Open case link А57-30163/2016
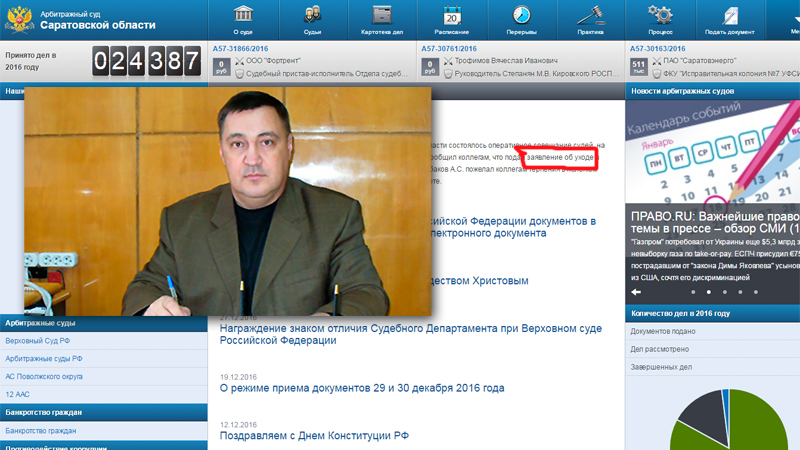The image size is (800, 450). tap(658, 48)
